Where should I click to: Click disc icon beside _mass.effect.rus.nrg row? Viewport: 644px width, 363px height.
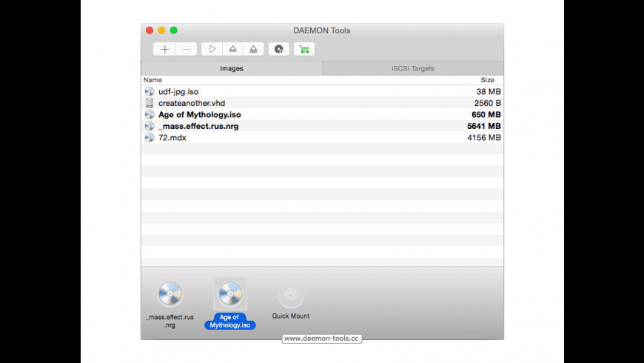pos(150,126)
